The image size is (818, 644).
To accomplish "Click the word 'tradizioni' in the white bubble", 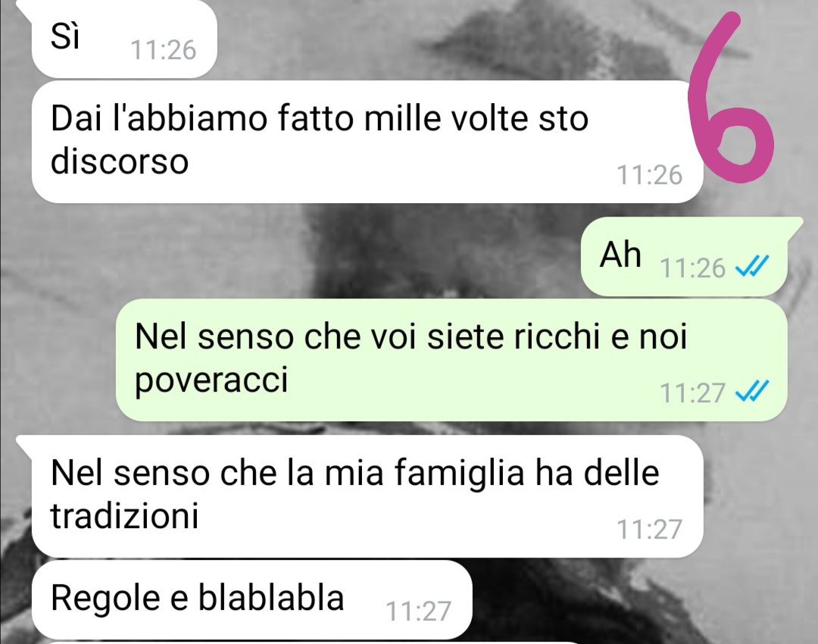I will [125, 516].
